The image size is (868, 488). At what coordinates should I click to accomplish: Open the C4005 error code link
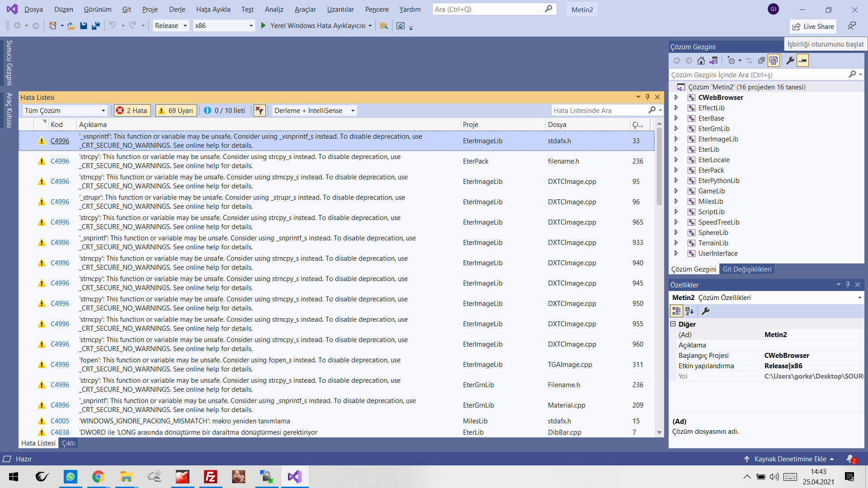(60, 421)
